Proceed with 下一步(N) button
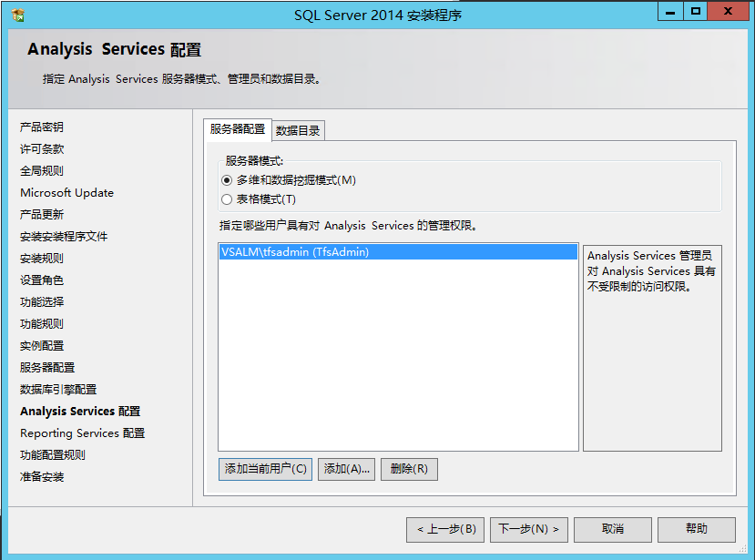The height and width of the screenshot is (560, 755). pyautogui.click(x=529, y=530)
